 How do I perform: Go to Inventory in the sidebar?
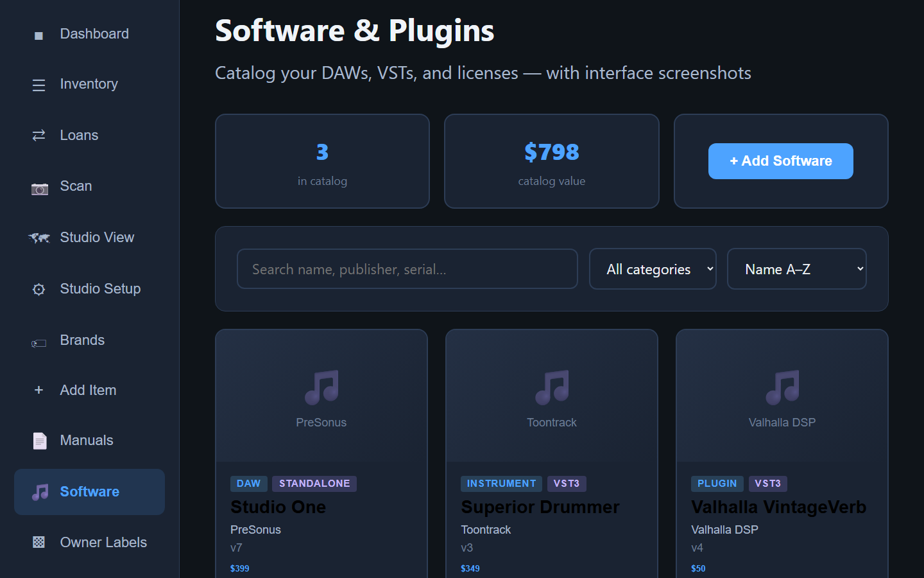click(89, 84)
